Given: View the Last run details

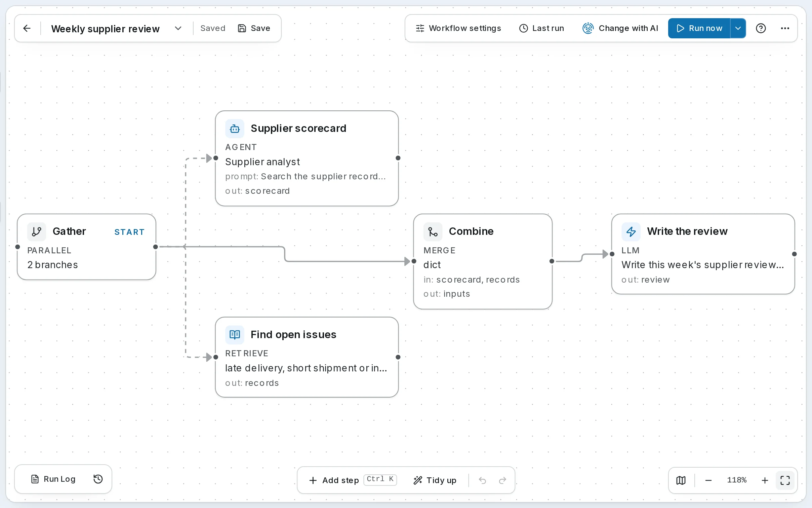Looking at the screenshot, I should click(x=542, y=28).
